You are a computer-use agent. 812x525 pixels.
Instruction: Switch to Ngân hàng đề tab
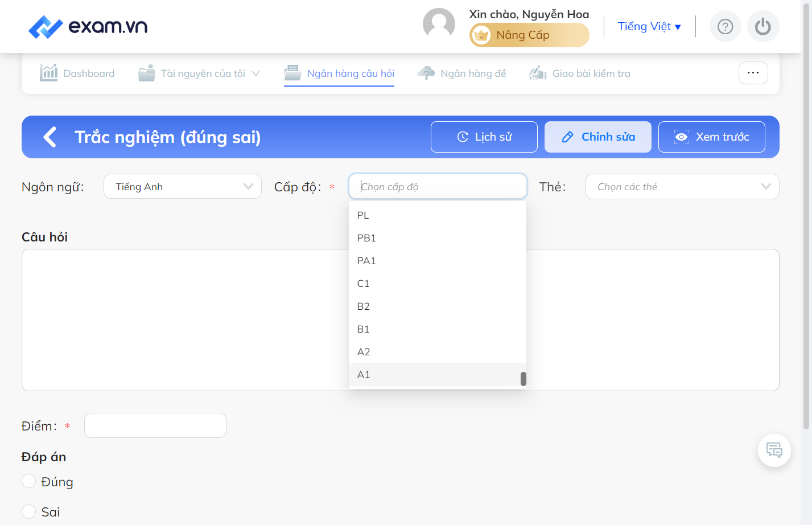coord(461,73)
